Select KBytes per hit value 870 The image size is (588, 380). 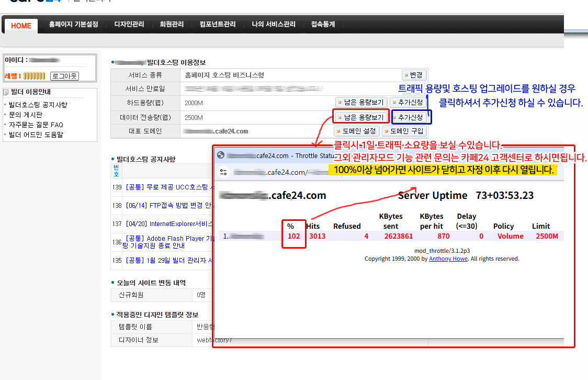tap(443, 237)
